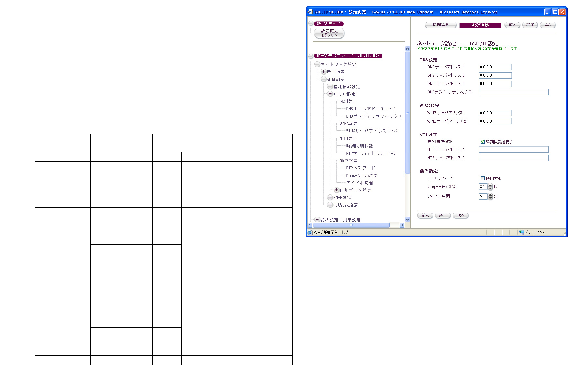Enable the FTPパスワード 使用する checkbox
The image size is (588, 365).
483,178
